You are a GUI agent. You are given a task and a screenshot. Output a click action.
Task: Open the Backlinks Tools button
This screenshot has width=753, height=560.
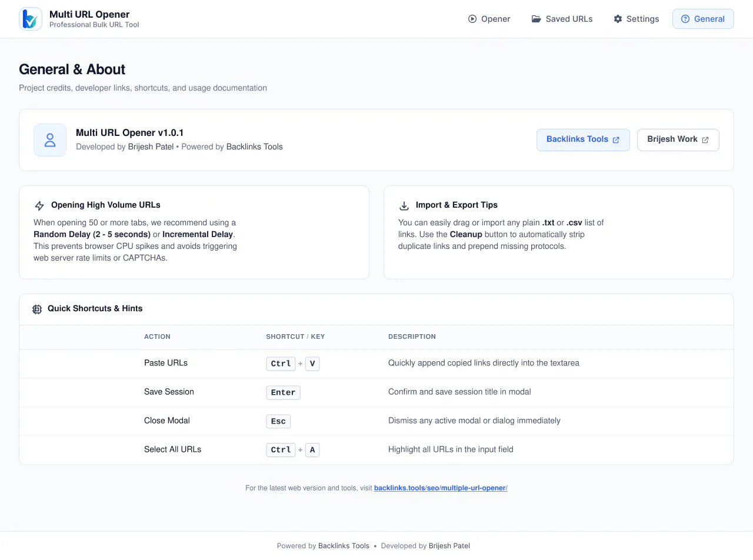pyautogui.click(x=583, y=140)
